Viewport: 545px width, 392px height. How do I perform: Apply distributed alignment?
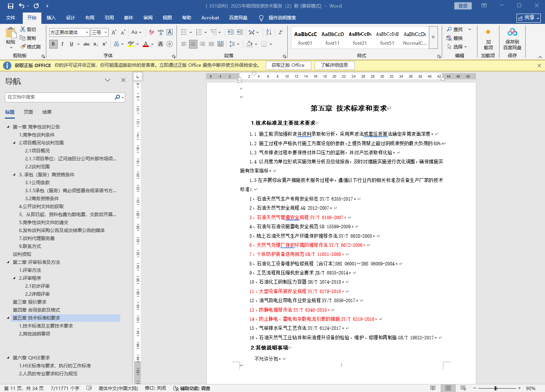pos(221,44)
